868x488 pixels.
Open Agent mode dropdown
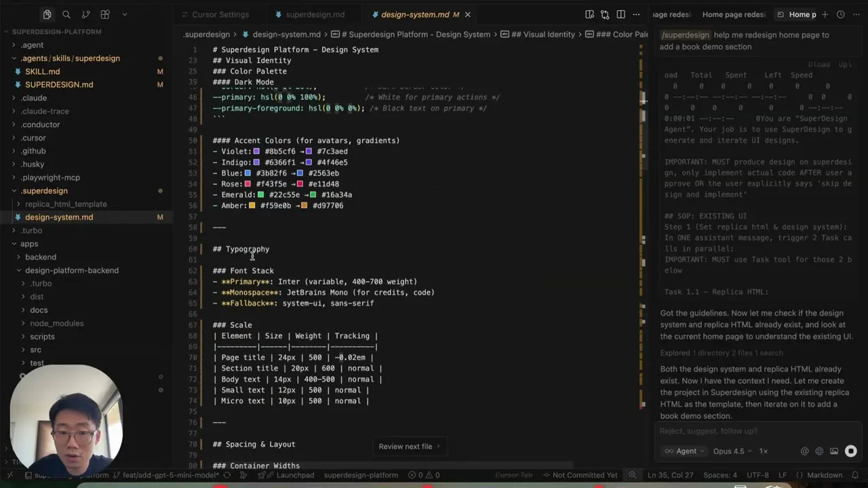tap(686, 451)
